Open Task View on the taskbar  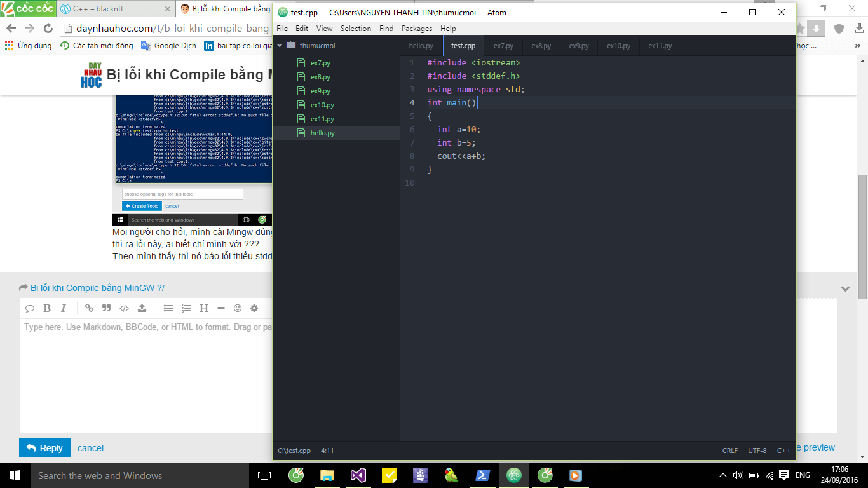(264, 475)
